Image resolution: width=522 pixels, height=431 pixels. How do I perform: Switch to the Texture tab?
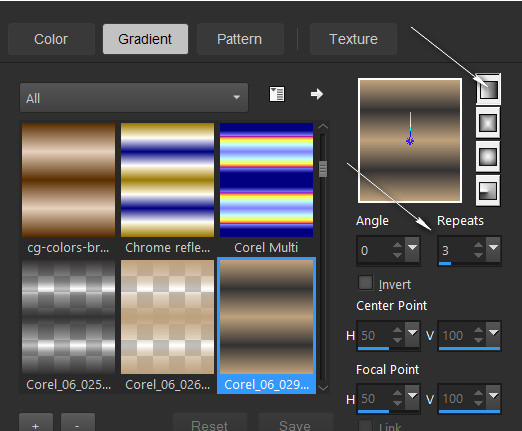coord(353,39)
